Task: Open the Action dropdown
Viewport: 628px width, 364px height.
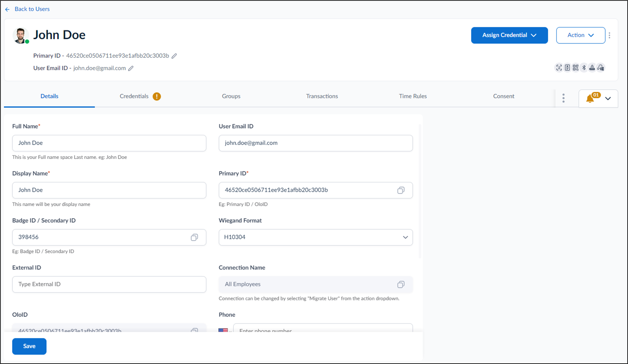Action: click(581, 35)
